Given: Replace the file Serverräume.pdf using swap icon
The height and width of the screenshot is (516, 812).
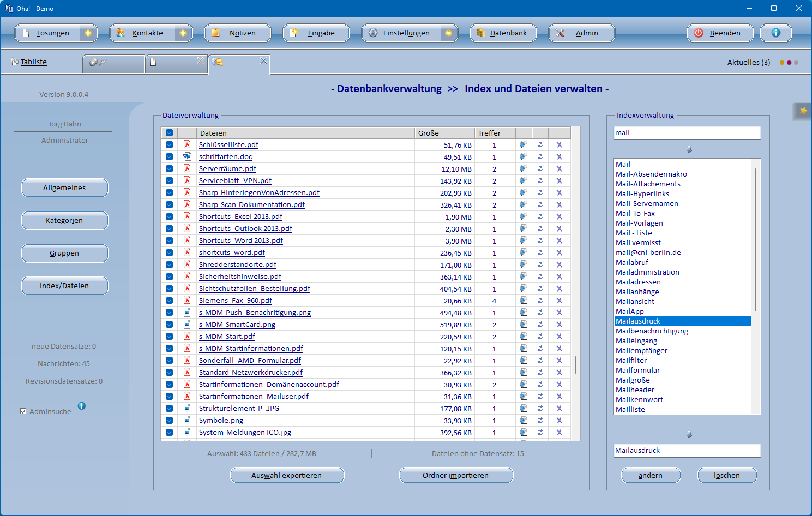Looking at the screenshot, I should click(x=540, y=169).
